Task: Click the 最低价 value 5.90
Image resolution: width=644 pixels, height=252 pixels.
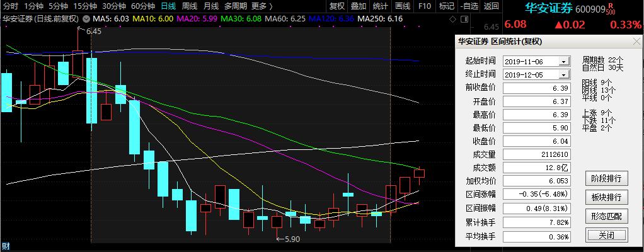Action: pos(537,128)
